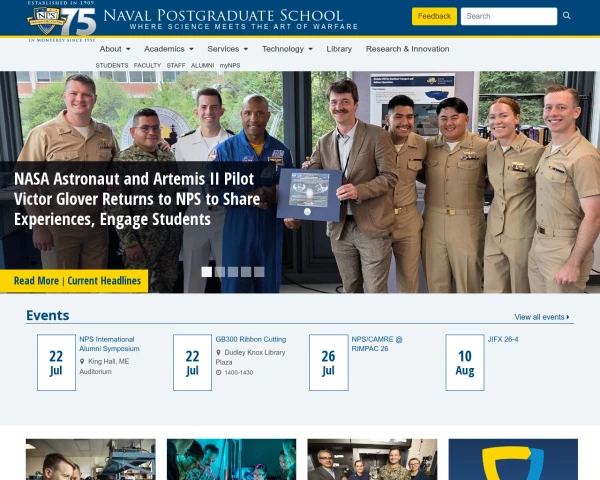Select the STAFF link

click(x=176, y=65)
